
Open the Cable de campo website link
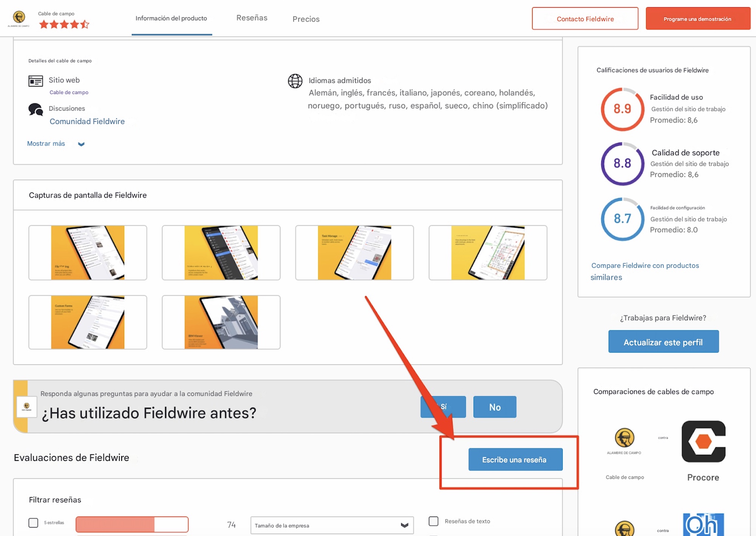69,92
